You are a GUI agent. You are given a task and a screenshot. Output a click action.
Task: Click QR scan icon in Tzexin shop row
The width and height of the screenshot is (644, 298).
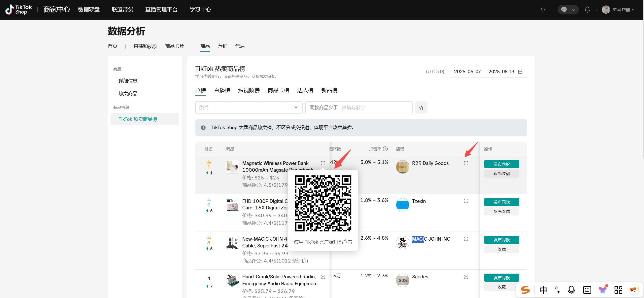[x=466, y=201]
